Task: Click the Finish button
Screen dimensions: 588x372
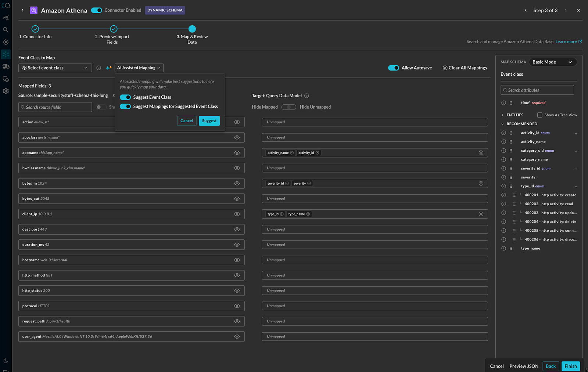Action: coord(570,366)
